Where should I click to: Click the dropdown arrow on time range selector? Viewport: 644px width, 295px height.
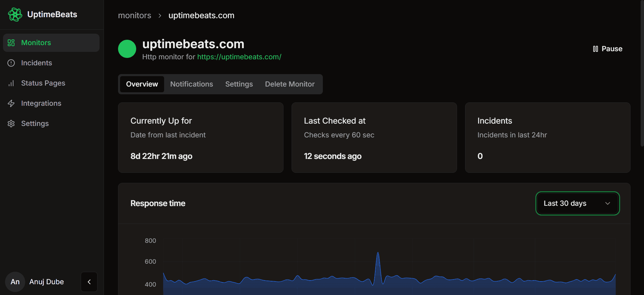(x=608, y=203)
